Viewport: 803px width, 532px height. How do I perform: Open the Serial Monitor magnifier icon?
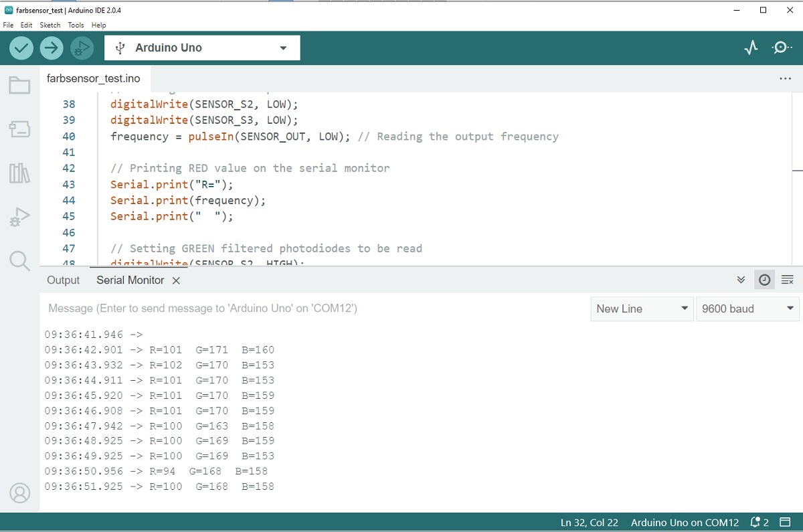click(x=782, y=48)
